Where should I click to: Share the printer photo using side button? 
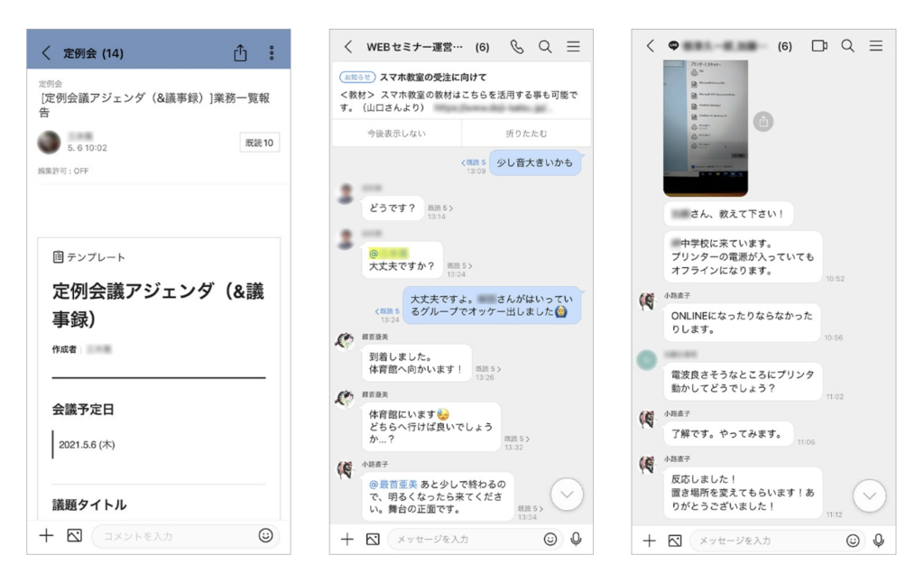(763, 121)
